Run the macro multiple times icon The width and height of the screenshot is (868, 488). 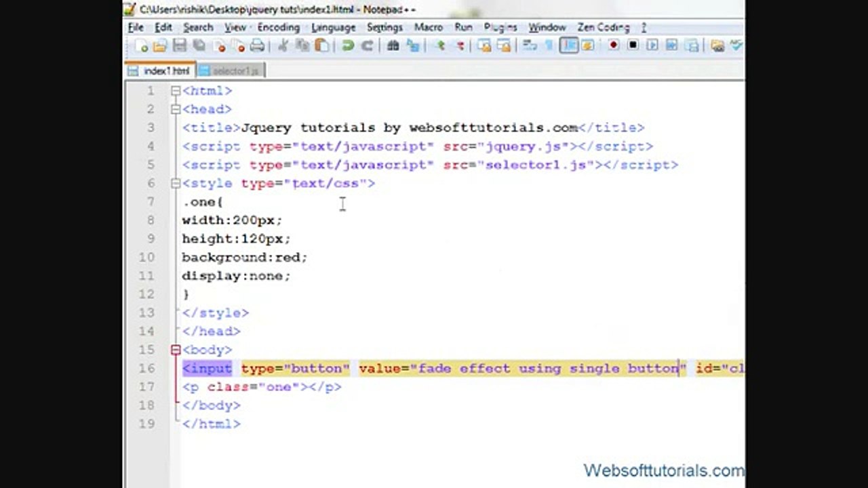(x=672, y=45)
